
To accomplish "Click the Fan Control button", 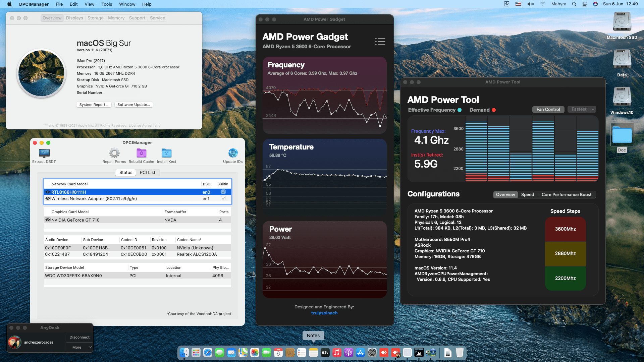I will point(548,109).
